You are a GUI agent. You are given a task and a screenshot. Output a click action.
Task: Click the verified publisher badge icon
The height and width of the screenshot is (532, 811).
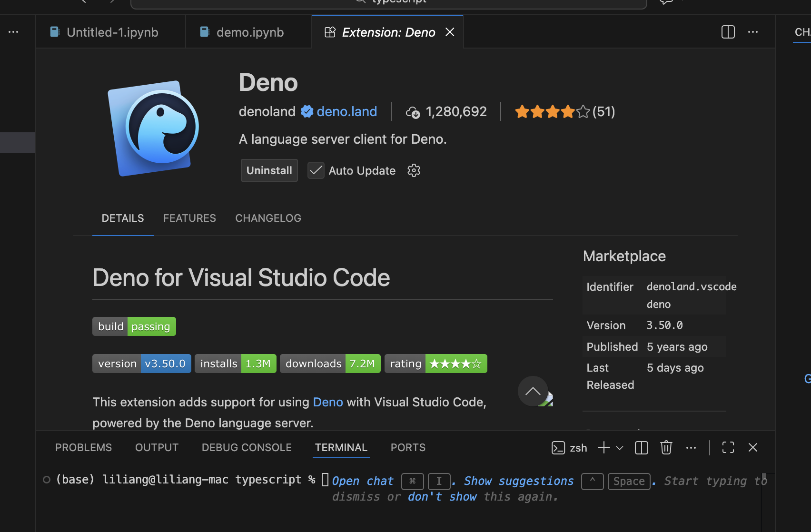307,111
